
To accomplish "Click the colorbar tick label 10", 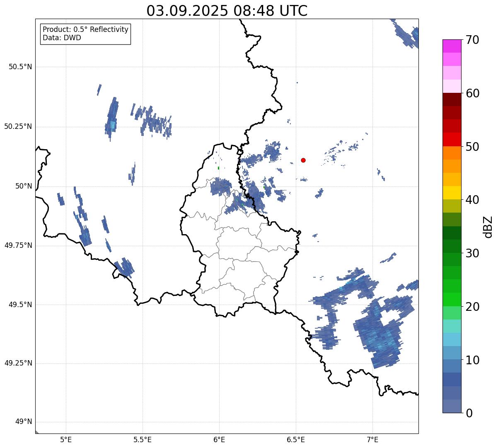I will click(x=472, y=360).
